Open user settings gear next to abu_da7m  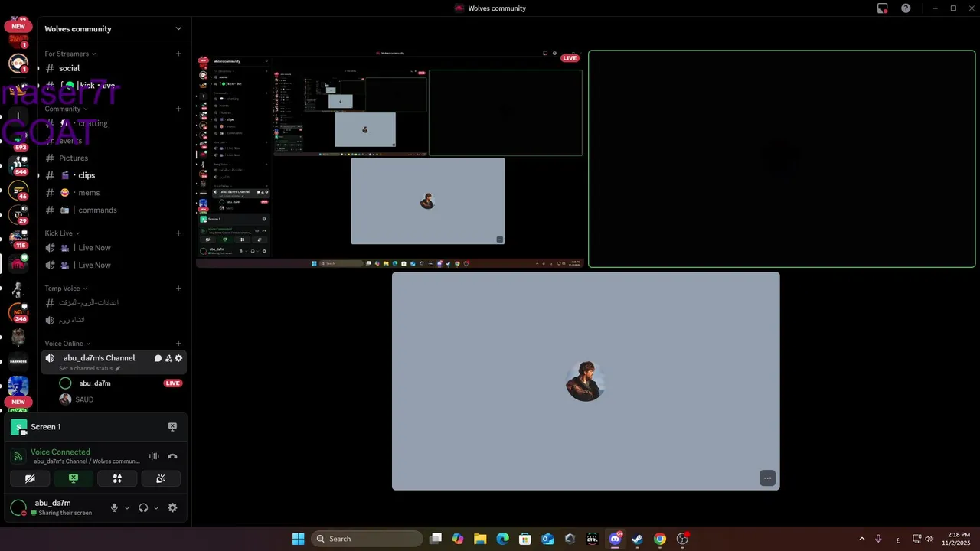[x=172, y=507]
